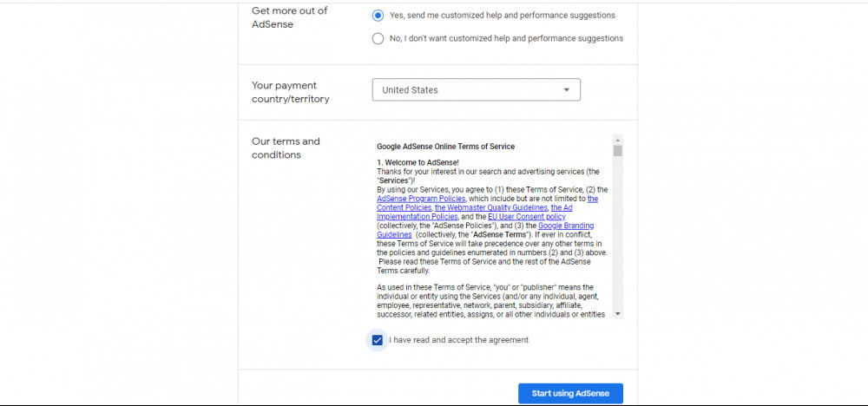Click the 'Get more out of AdSense' label
Screen dimensions: 868x406
290,17
